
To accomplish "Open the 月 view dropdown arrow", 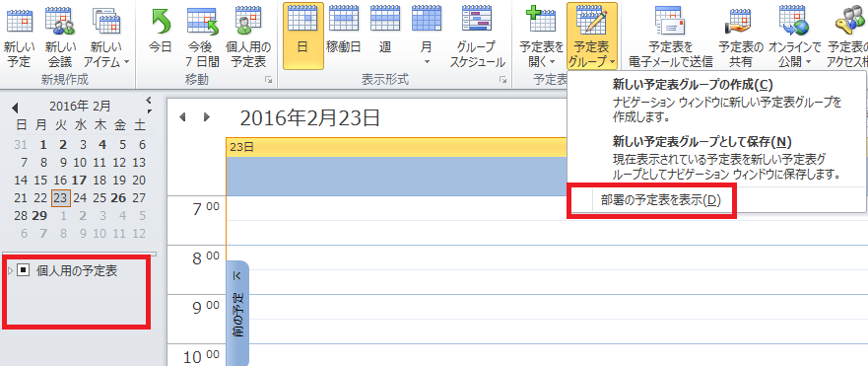I will (x=427, y=61).
